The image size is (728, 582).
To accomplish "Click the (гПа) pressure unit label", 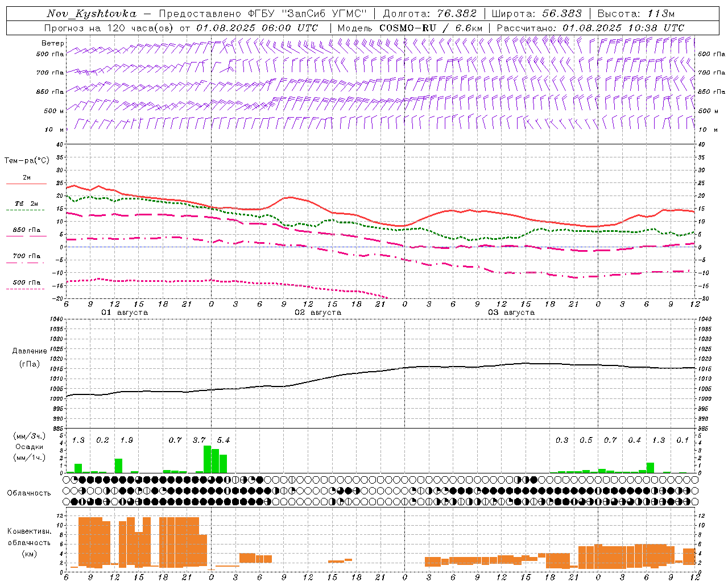I will pyautogui.click(x=30, y=364).
